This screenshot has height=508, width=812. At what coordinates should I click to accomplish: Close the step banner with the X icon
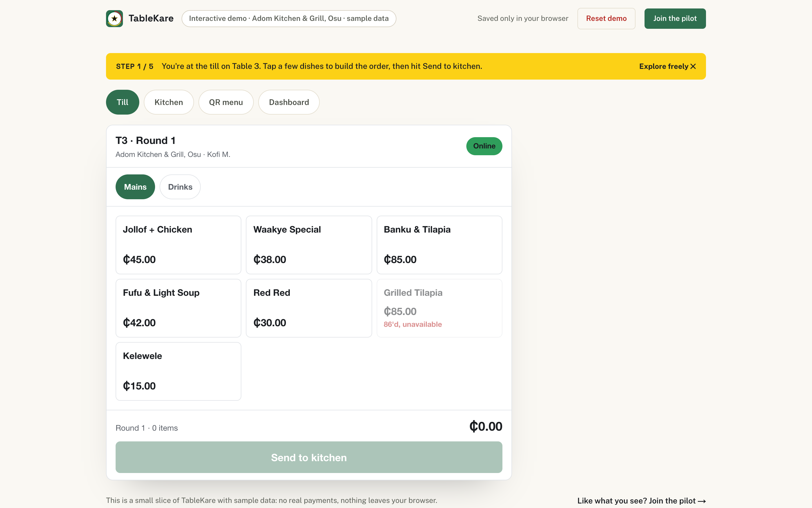pos(693,67)
